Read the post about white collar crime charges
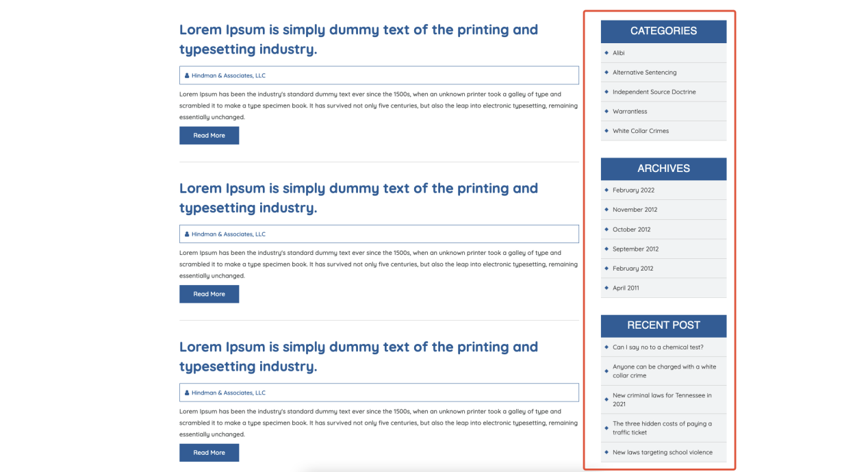 (x=663, y=371)
